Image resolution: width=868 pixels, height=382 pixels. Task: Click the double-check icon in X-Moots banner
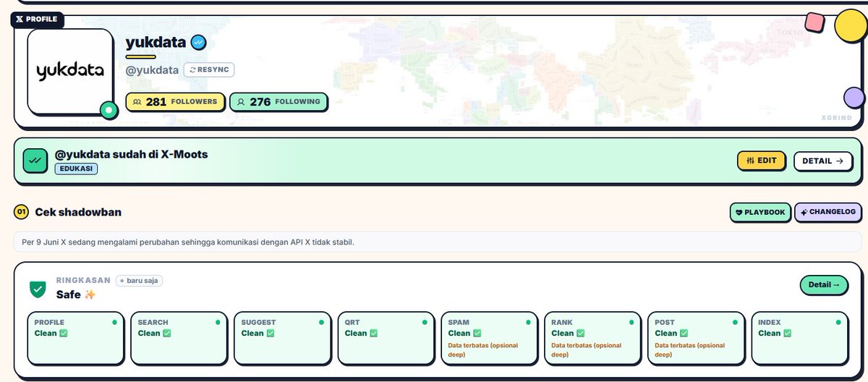[x=34, y=161]
